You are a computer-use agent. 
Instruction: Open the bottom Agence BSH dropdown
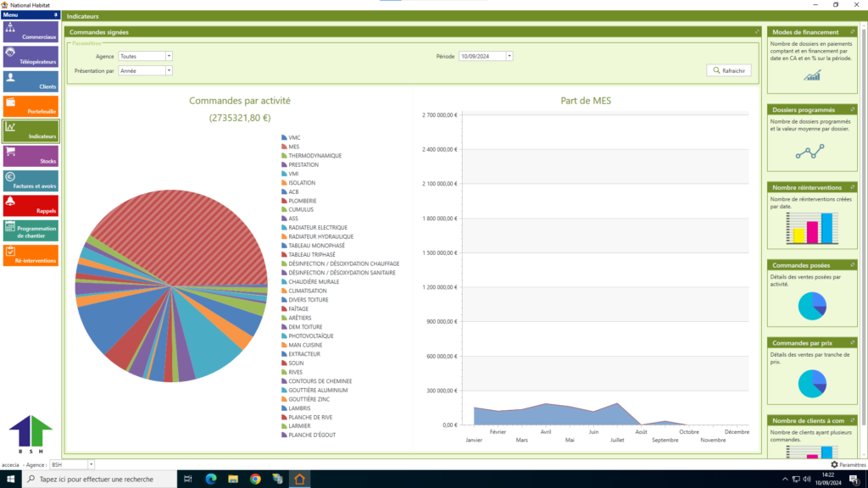pos(91,465)
